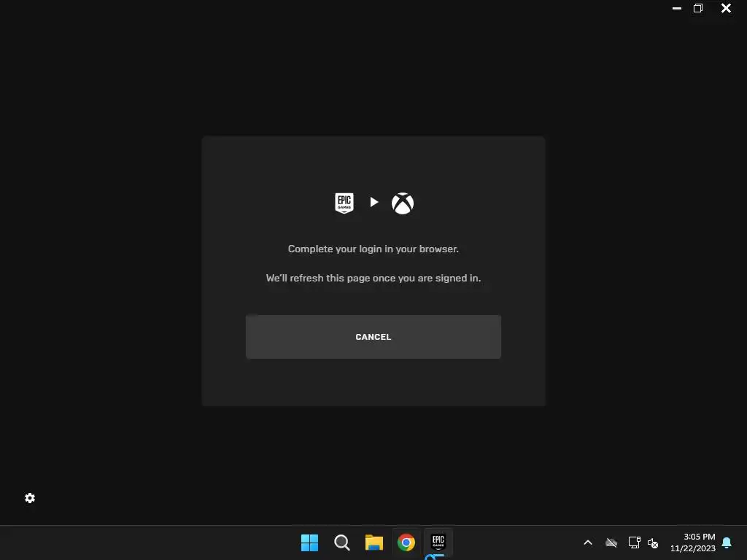Open notification bell in system tray
Screen dimensions: 747x560
click(x=727, y=542)
